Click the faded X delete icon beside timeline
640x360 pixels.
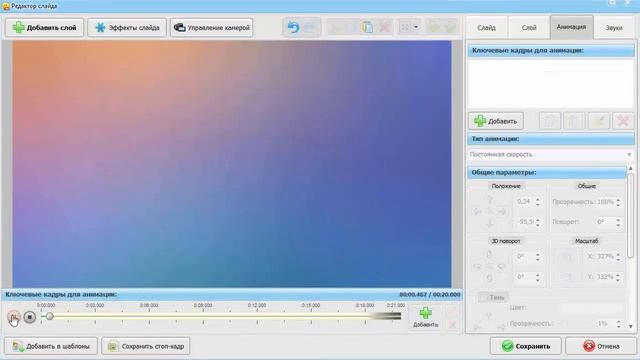click(x=452, y=325)
